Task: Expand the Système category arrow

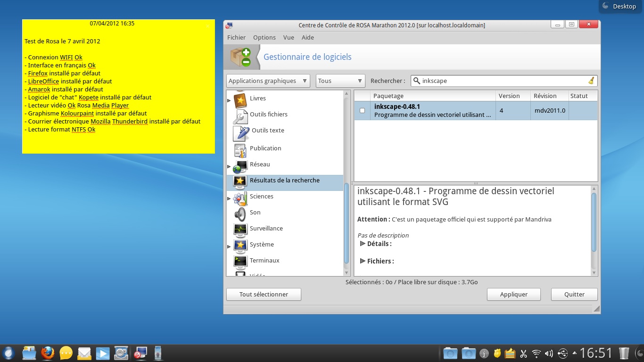Action: pos(229,247)
